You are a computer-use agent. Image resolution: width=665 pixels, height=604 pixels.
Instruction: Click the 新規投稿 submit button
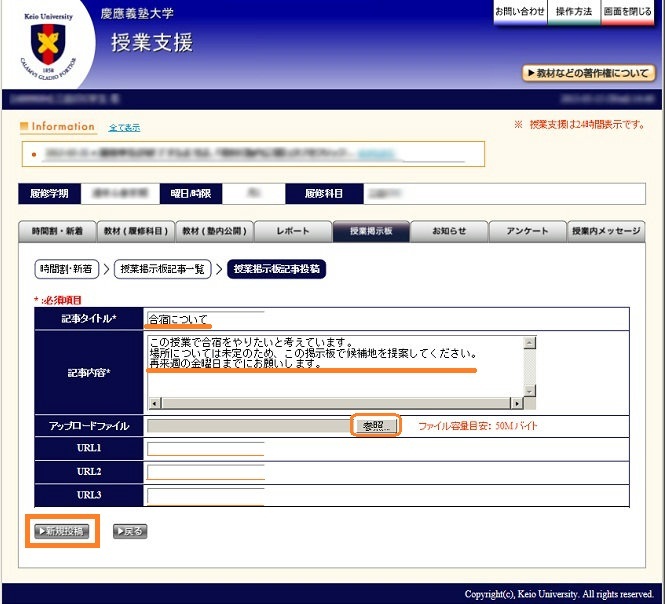62,531
